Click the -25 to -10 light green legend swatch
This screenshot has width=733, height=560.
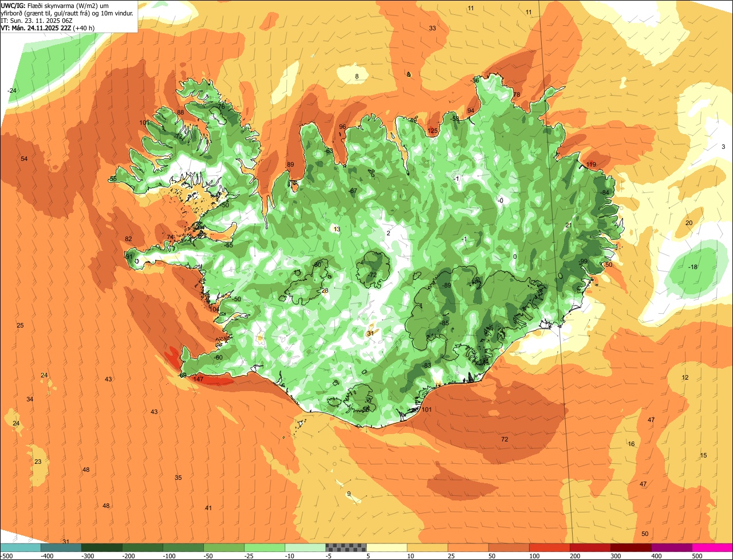265,547
